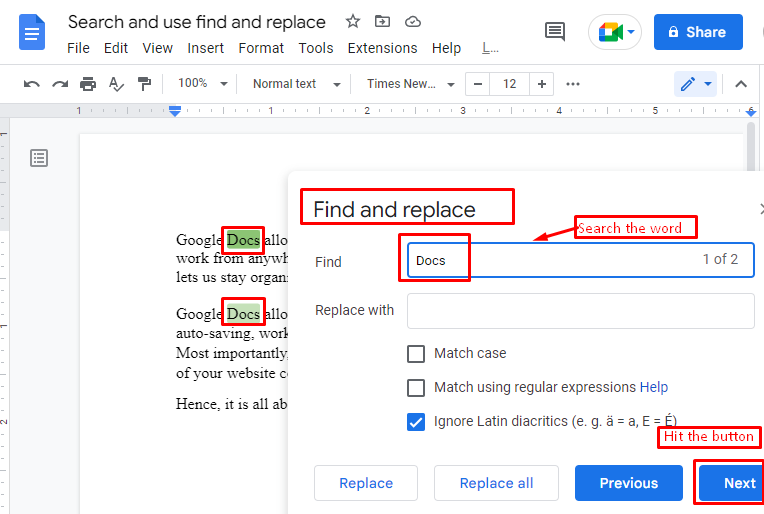Image resolution: width=764 pixels, height=514 pixels.
Task: Decrease font size with minus button
Action: [478, 84]
